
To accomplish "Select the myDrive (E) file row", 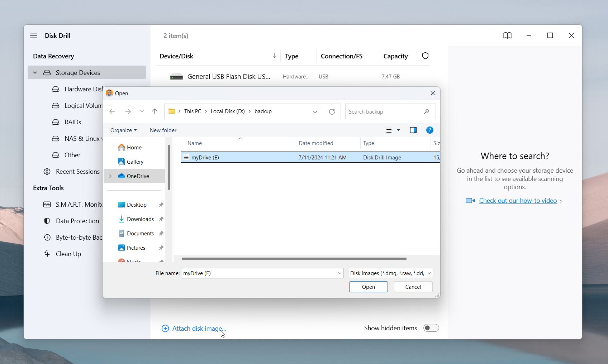I will click(x=310, y=157).
